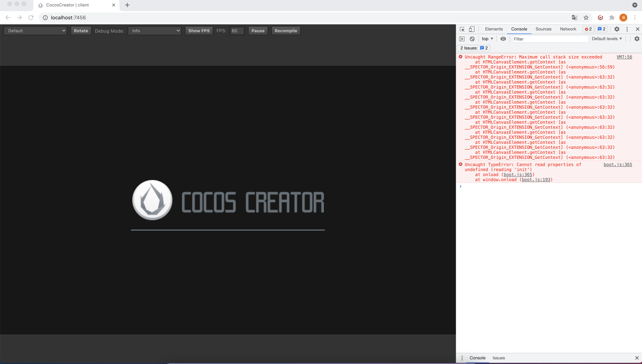This screenshot has height=364, width=642.
Task: Switch to the Network tab
Action: click(568, 29)
